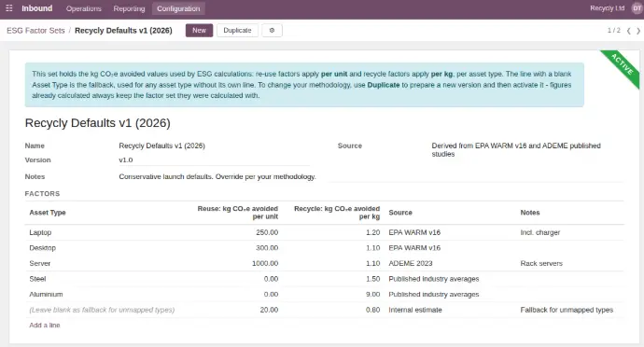The height and width of the screenshot is (347, 644).
Task: Click the blank fallback asset type cell
Action: [x=102, y=310]
